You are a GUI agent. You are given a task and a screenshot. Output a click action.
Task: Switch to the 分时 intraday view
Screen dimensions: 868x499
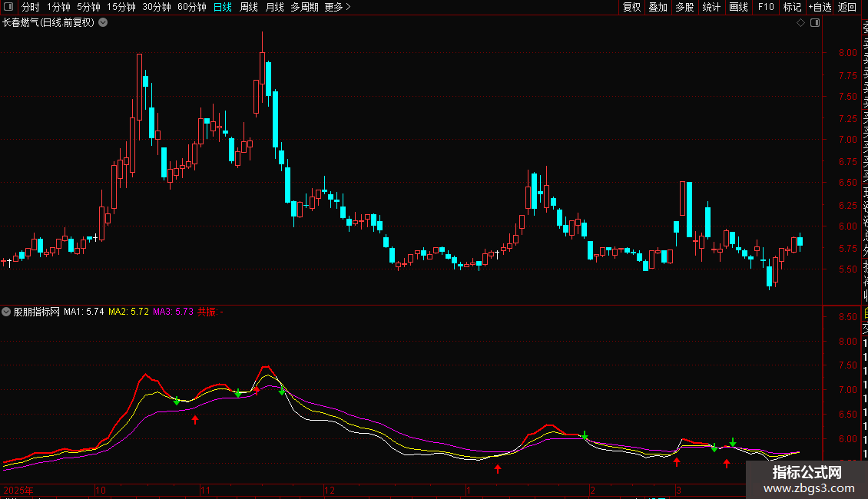coord(31,7)
